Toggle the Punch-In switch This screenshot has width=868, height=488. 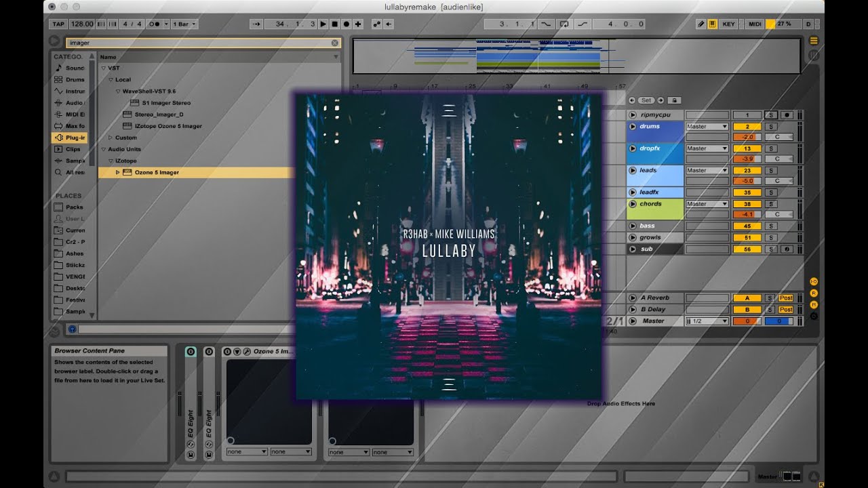pos(546,24)
